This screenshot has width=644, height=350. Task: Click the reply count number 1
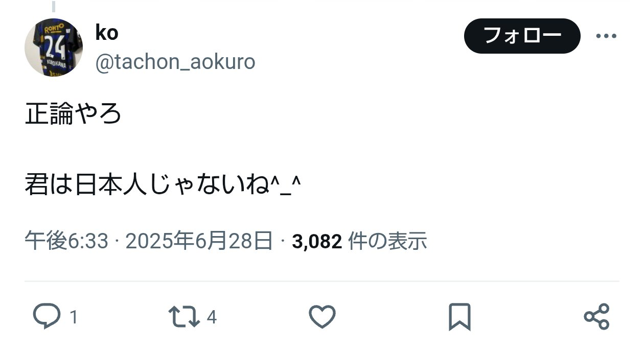73,318
